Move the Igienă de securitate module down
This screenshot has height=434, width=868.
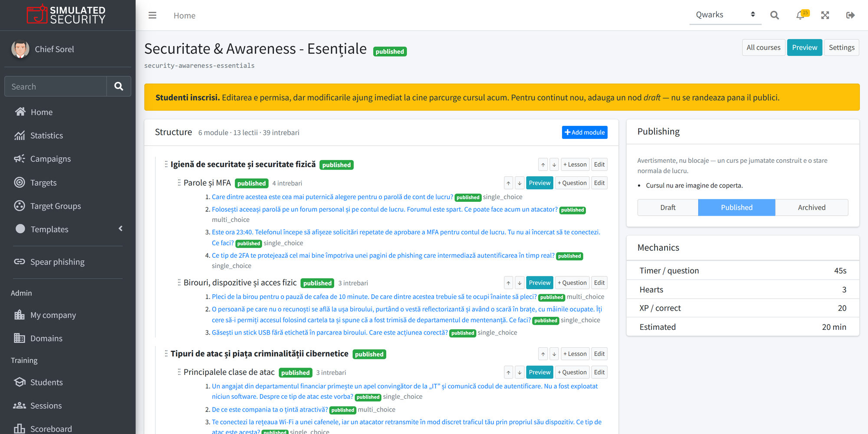click(x=554, y=164)
